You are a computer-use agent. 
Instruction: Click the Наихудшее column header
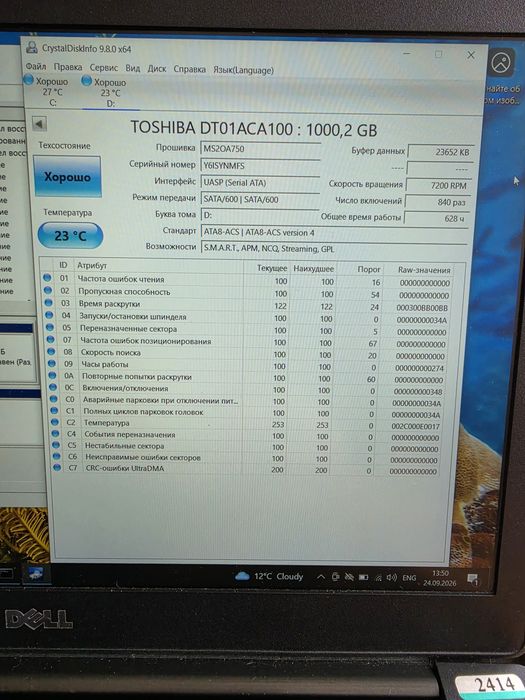313,269
